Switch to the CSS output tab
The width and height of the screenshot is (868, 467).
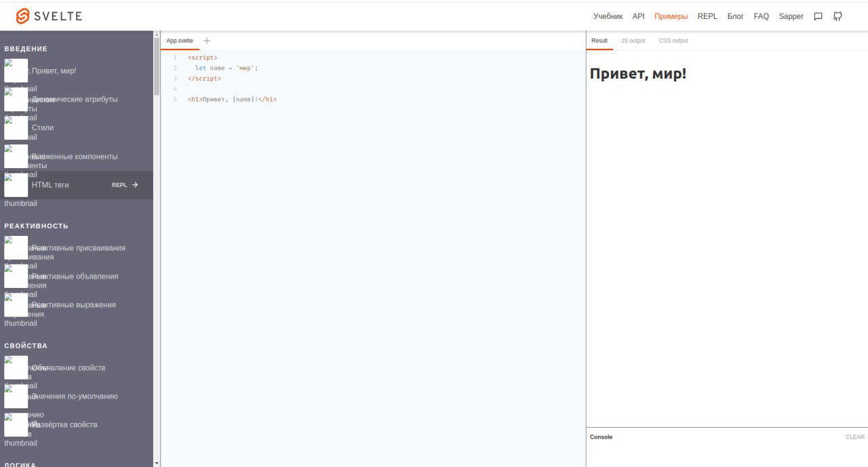pos(673,41)
